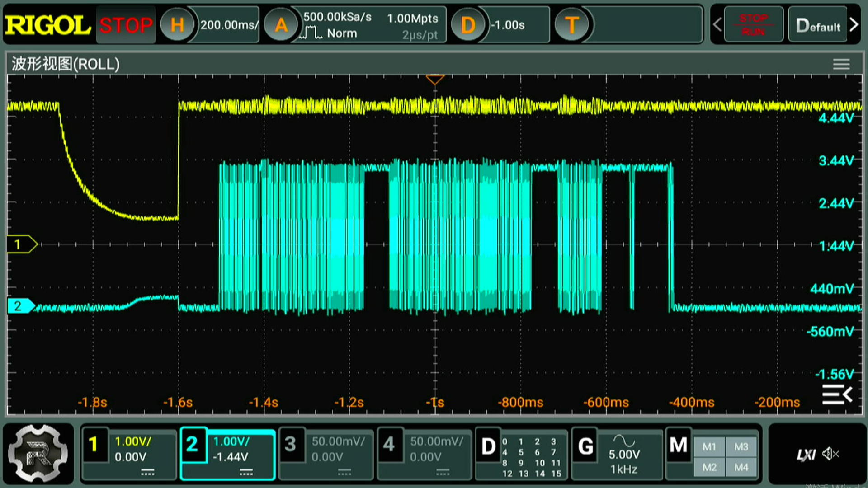The width and height of the screenshot is (868, 488).
Task: Tap the -200ms time axis label
Action: tap(777, 402)
